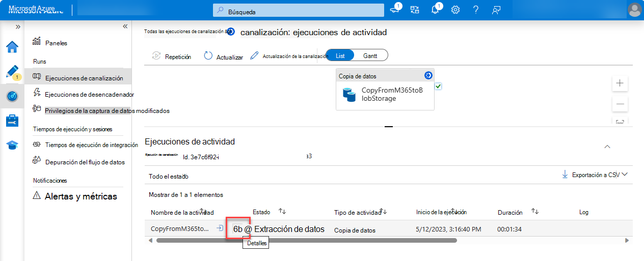This screenshot has height=261, width=644.
Task: Click Exportación a CSV
Action: tap(591, 175)
